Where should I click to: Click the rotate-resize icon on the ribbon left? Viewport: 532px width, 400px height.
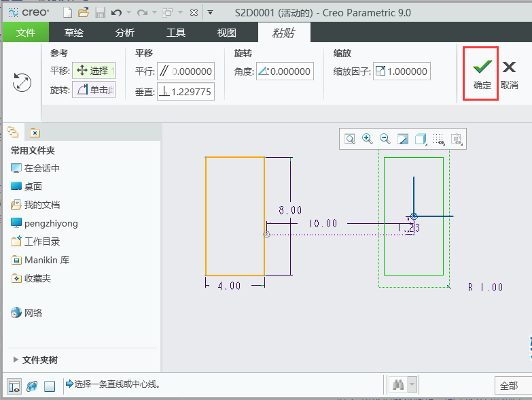pyautogui.click(x=22, y=82)
